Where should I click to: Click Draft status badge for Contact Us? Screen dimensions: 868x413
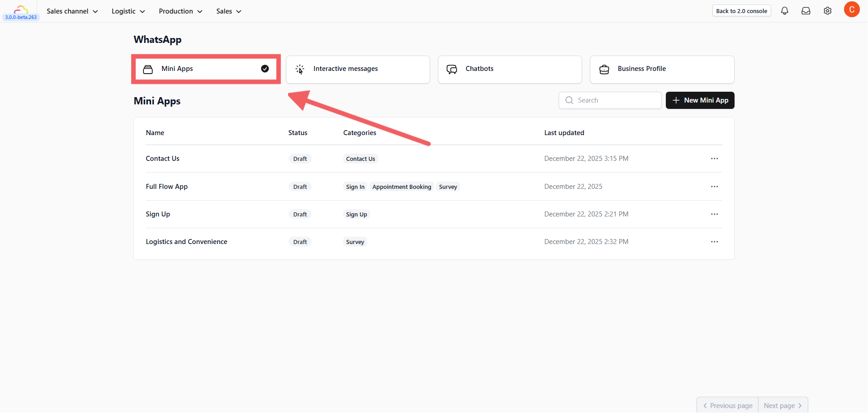click(300, 159)
